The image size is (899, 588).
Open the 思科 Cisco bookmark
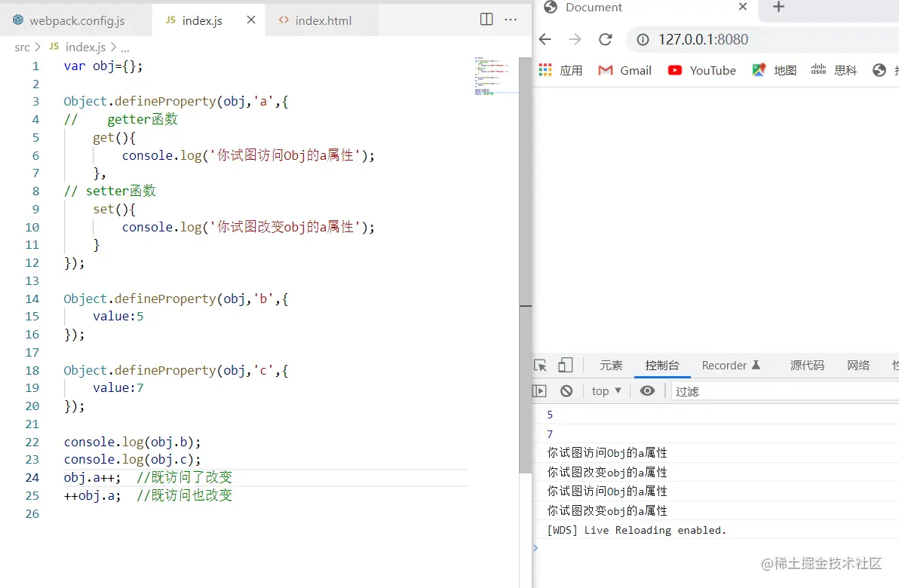833,71
